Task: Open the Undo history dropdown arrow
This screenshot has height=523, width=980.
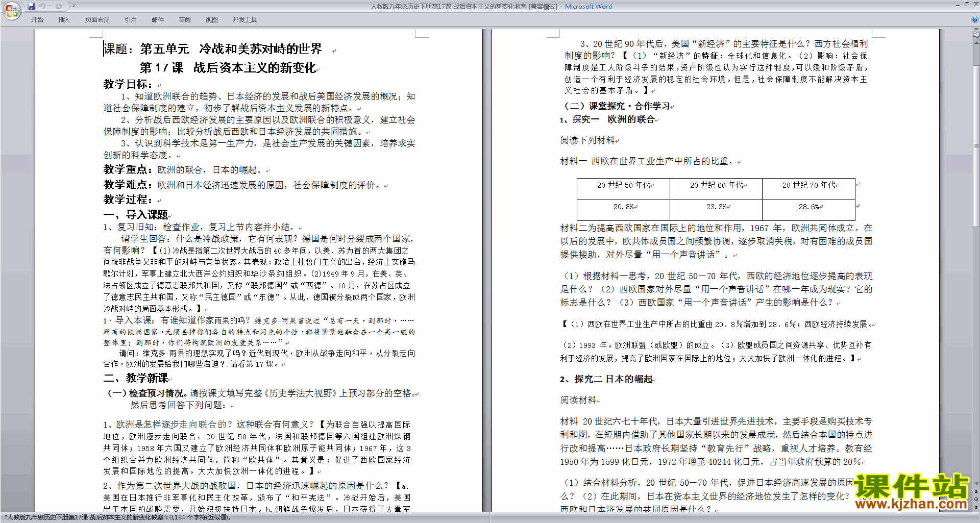Action: (x=50, y=6)
